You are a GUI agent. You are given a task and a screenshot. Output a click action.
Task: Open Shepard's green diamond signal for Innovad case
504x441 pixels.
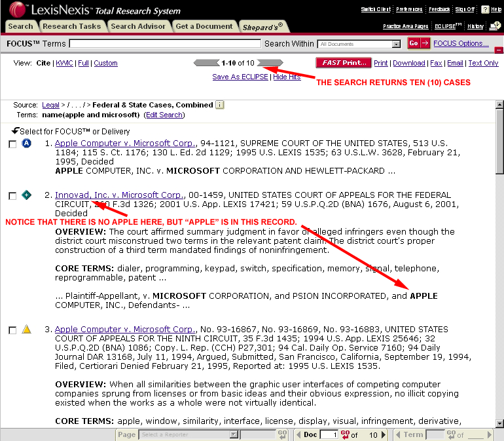tap(26, 195)
